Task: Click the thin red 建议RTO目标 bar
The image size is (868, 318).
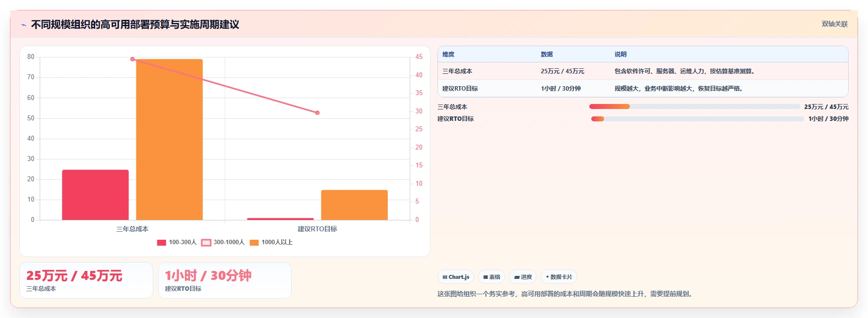Action: coord(280,219)
